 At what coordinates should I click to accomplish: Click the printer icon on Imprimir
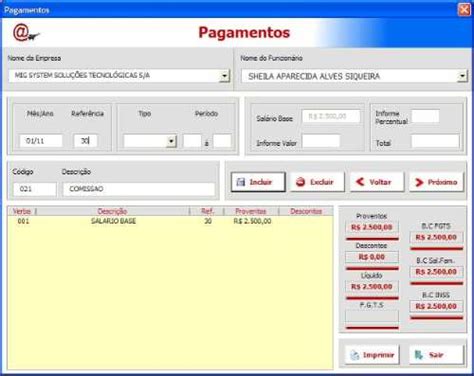tap(355, 355)
